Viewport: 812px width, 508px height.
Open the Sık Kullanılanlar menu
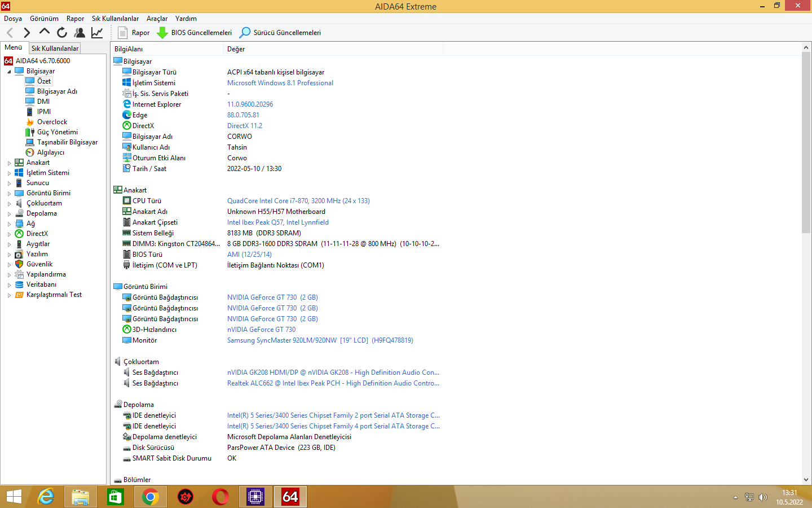115,19
